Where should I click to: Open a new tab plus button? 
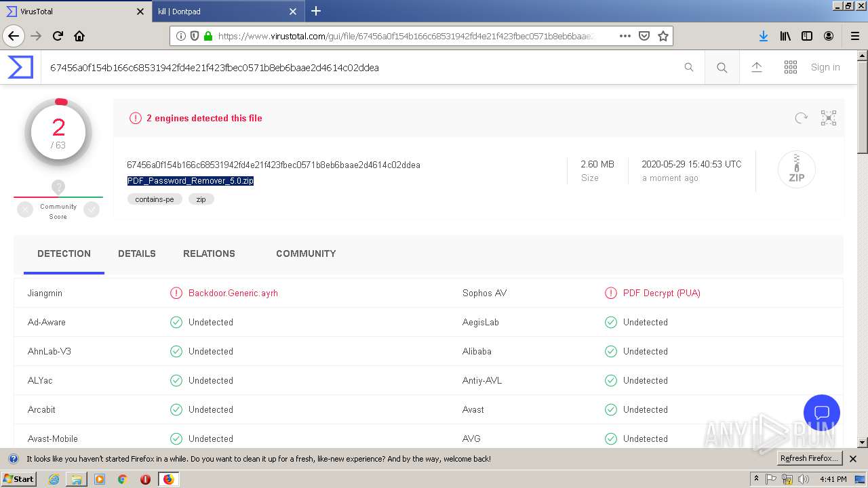pos(316,11)
